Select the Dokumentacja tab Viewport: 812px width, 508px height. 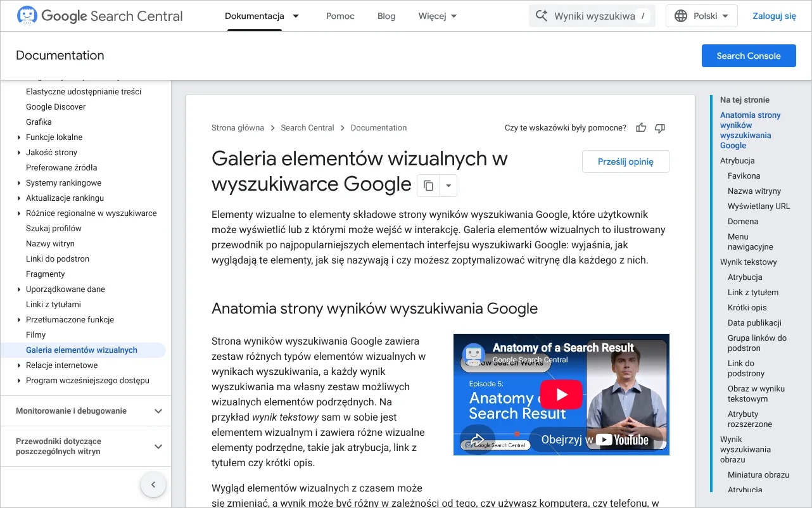point(255,16)
